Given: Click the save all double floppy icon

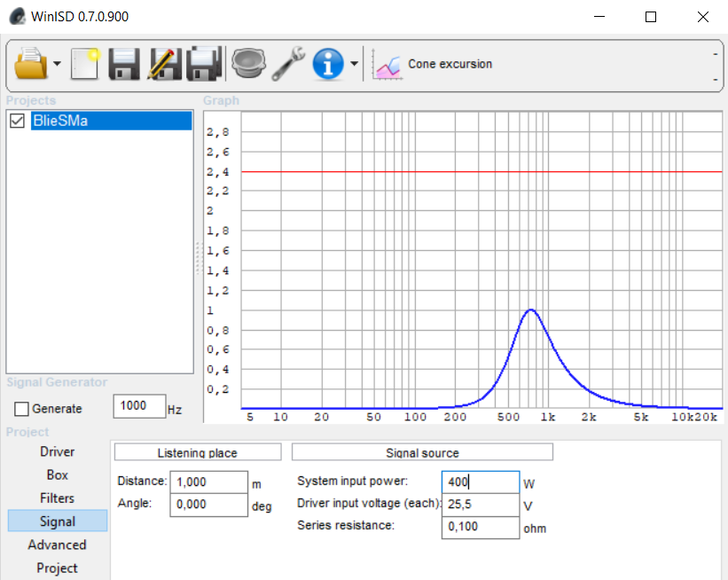Looking at the screenshot, I should point(204,64).
